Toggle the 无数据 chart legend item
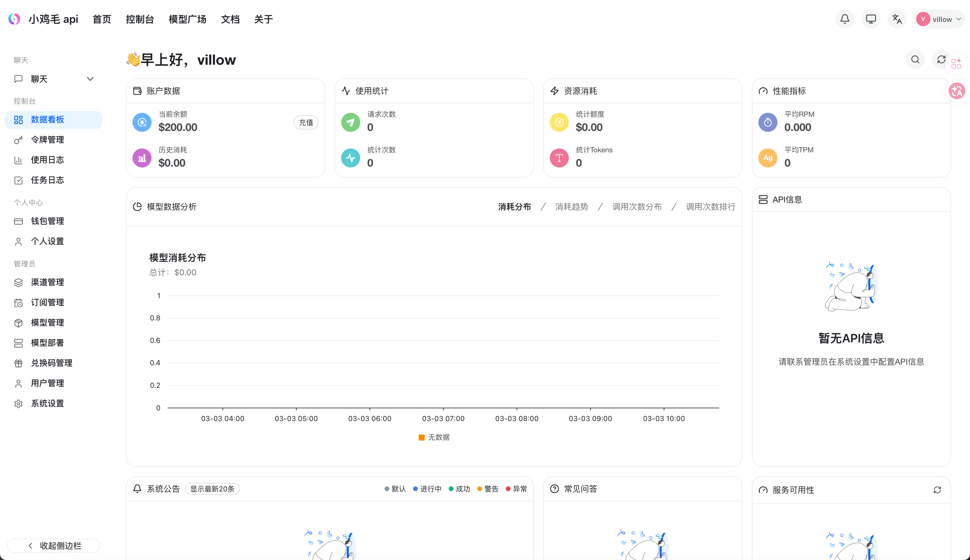Screen dimensions: 970x560 click(x=434, y=437)
